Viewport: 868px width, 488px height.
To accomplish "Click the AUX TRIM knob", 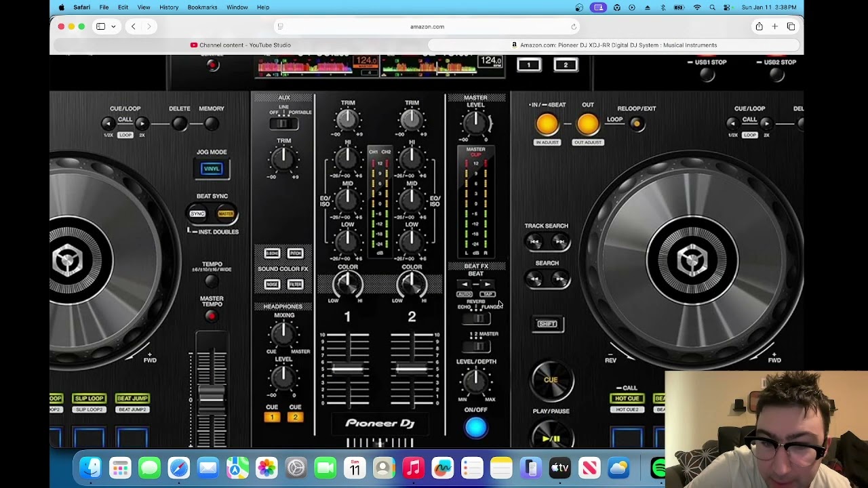I will pos(283,159).
